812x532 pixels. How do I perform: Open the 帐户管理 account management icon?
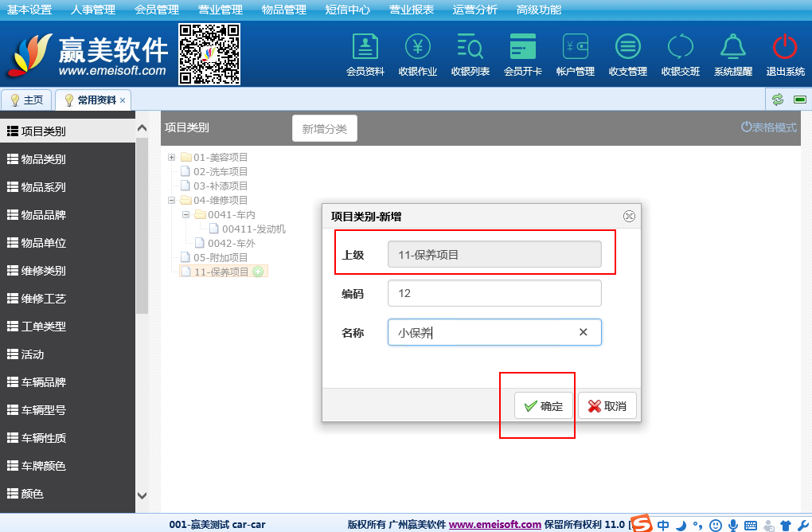pos(575,54)
